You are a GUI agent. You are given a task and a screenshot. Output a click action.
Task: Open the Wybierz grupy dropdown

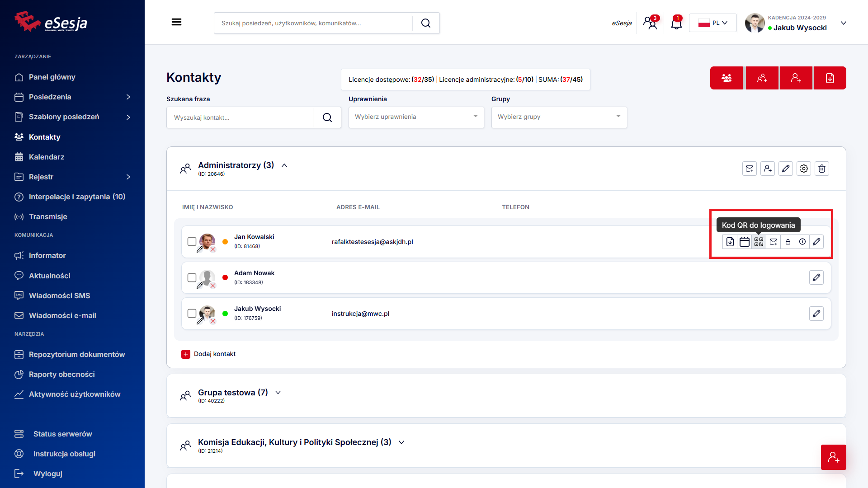pyautogui.click(x=559, y=117)
